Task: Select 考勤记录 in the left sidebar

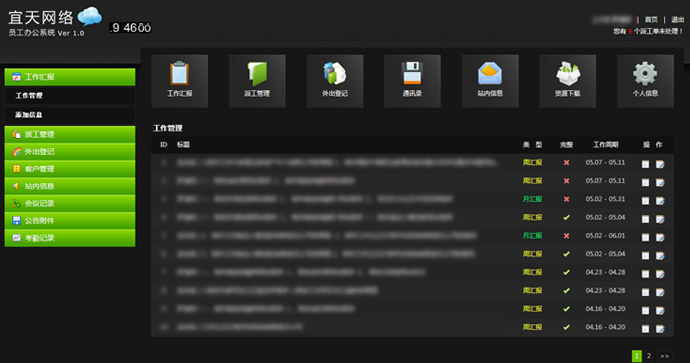Action: 70,238
